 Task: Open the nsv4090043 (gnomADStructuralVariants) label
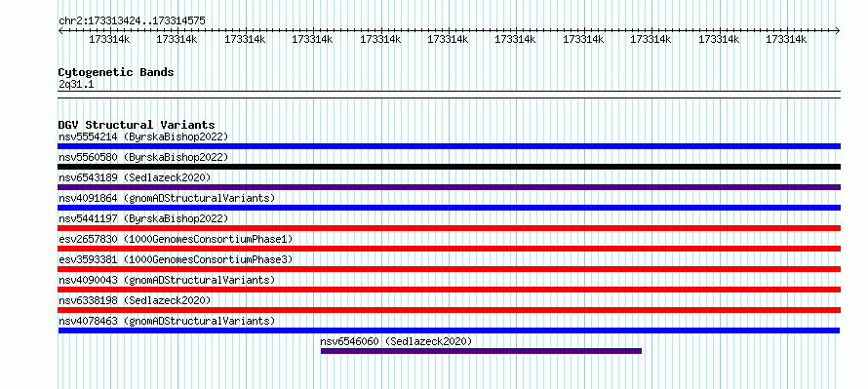coord(167,280)
